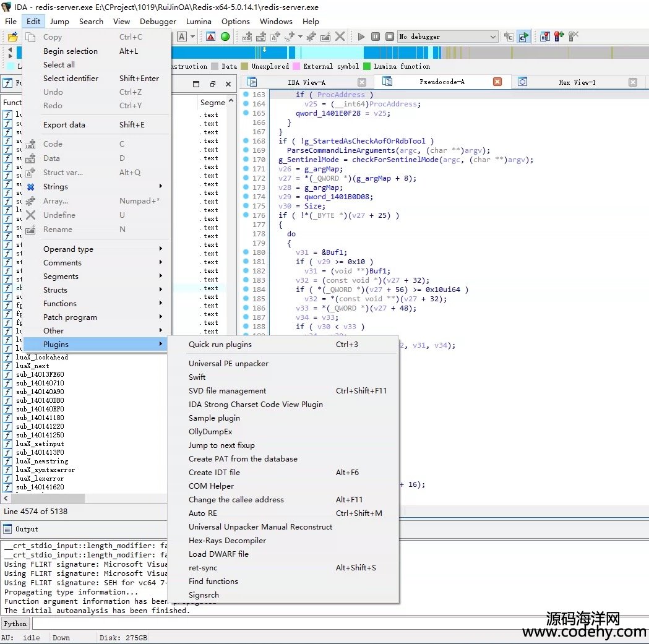Click function icon beside luaX_lookahead
Image resolution: width=649 pixels, height=644 pixels.
(7, 357)
